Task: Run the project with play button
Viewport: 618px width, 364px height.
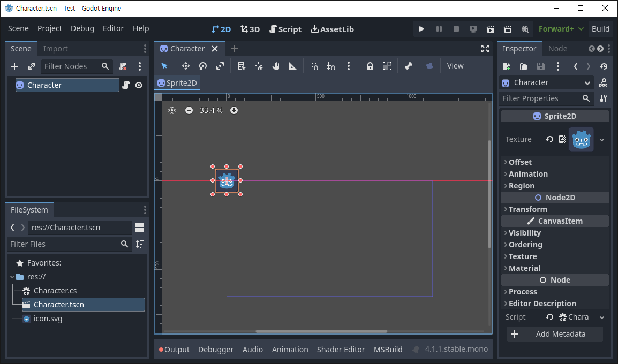Action: (x=421, y=29)
